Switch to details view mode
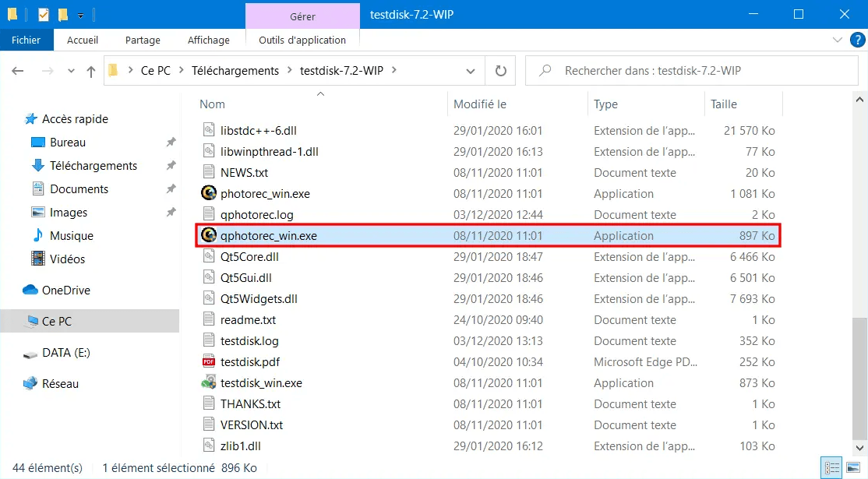Screen dimensions: 868x479 click(x=832, y=468)
